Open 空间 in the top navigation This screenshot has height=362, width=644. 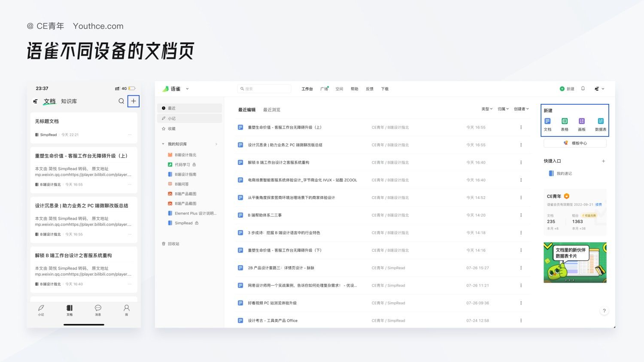coord(339,89)
